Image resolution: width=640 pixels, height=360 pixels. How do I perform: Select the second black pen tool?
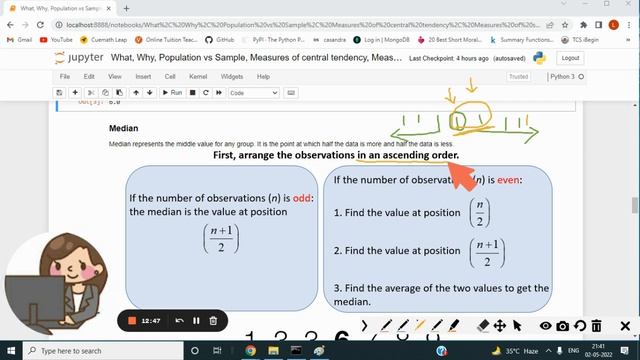click(403, 326)
